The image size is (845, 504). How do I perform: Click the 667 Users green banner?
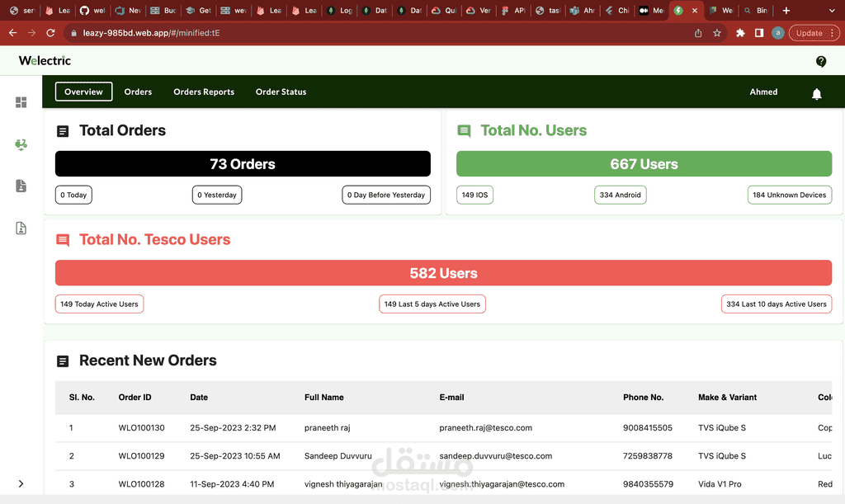click(x=644, y=163)
